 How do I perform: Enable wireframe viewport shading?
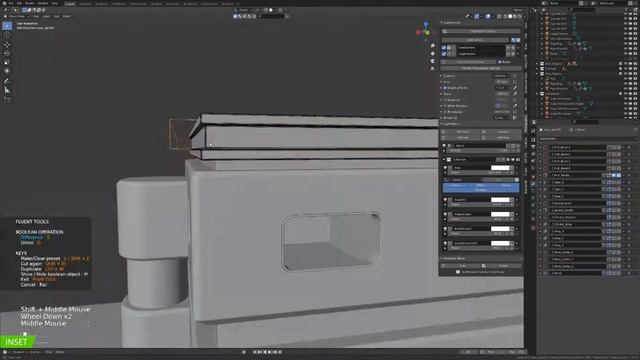[x=505, y=16]
